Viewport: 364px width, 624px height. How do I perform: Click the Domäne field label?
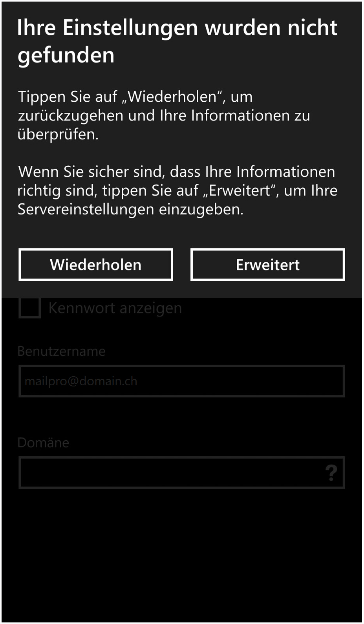pos(44,443)
